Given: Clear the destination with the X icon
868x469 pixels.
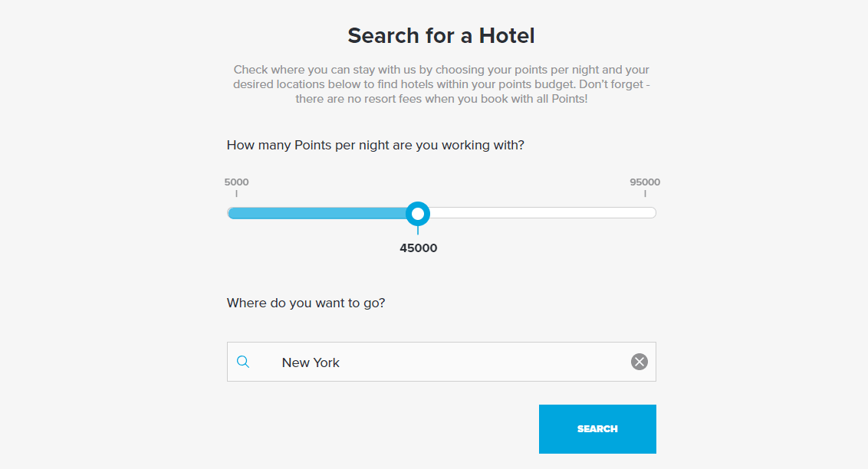Looking at the screenshot, I should (639, 361).
